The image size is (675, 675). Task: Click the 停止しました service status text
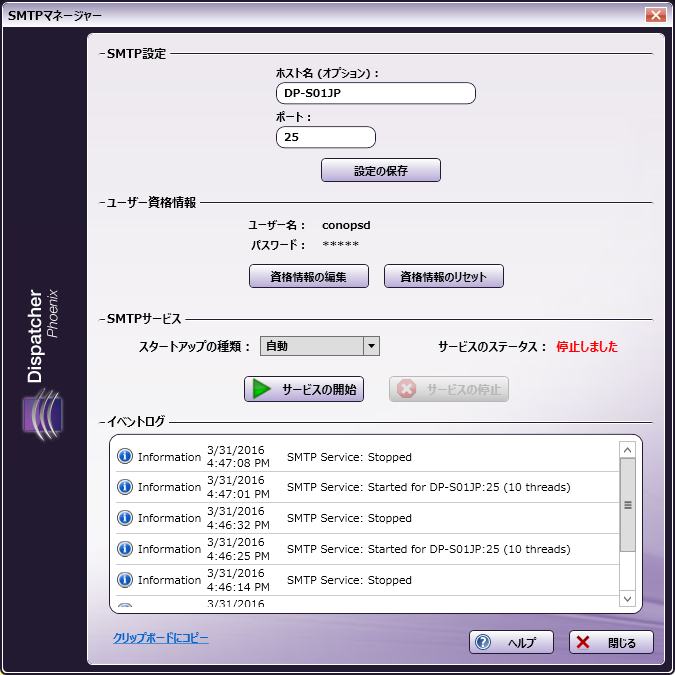click(587, 347)
